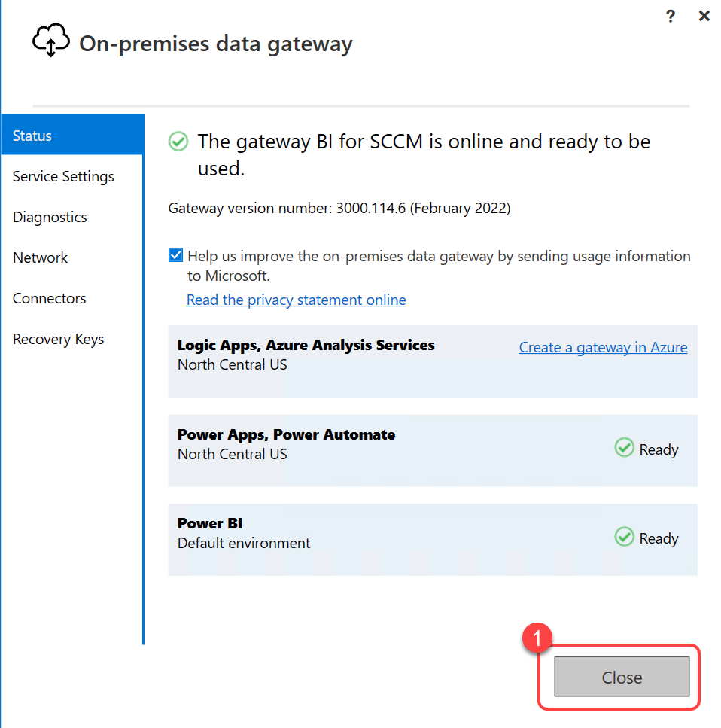Screen dimensions: 721x728
Task: Show the Recovery Keys page
Action: [59, 339]
